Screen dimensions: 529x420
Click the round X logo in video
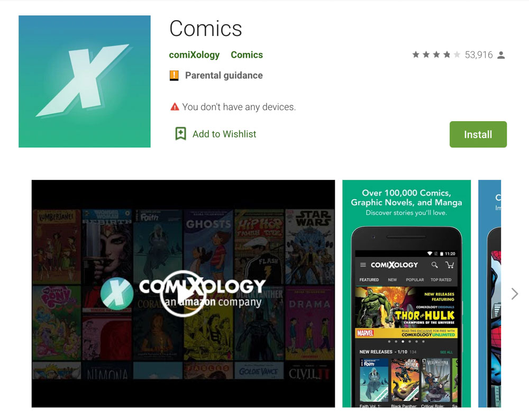(x=117, y=294)
